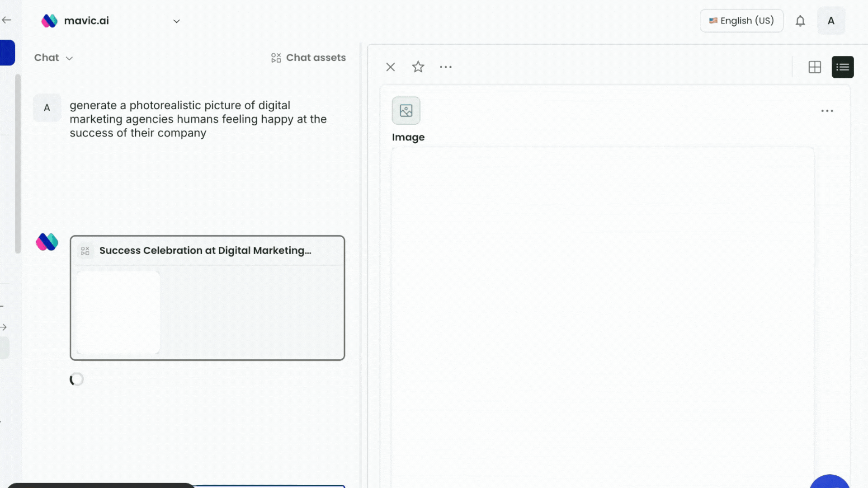Switch to list view
Screen dimensions: 868x488
(843, 67)
